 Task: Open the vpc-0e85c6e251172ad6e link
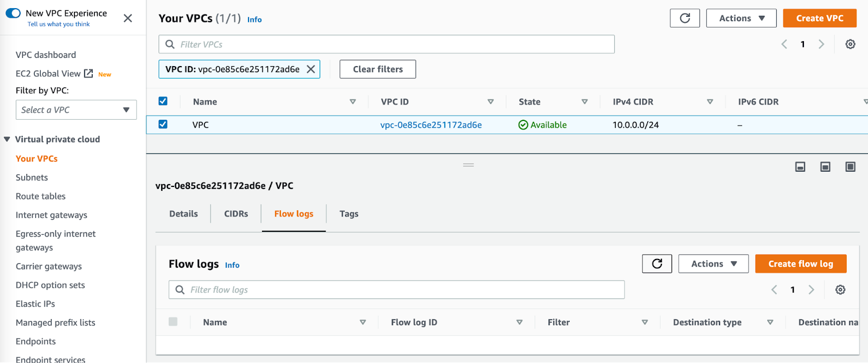[x=431, y=125]
